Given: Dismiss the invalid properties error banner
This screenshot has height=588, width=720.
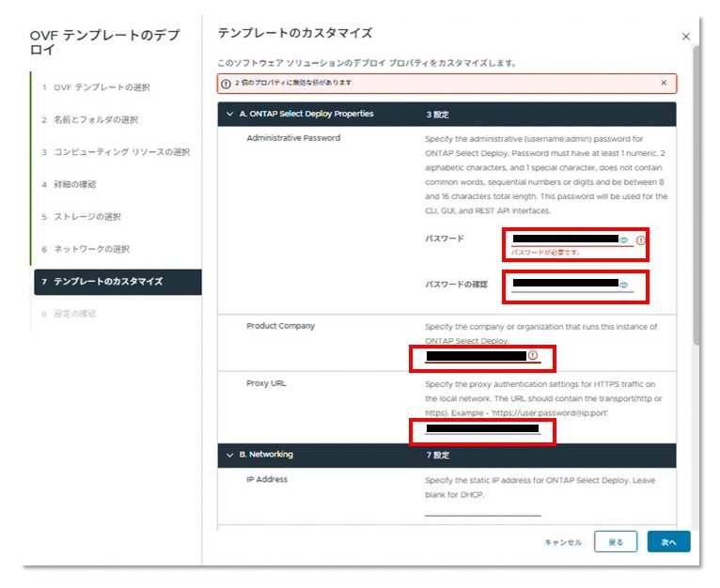Looking at the screenshot, I should (x=664, y=83).
